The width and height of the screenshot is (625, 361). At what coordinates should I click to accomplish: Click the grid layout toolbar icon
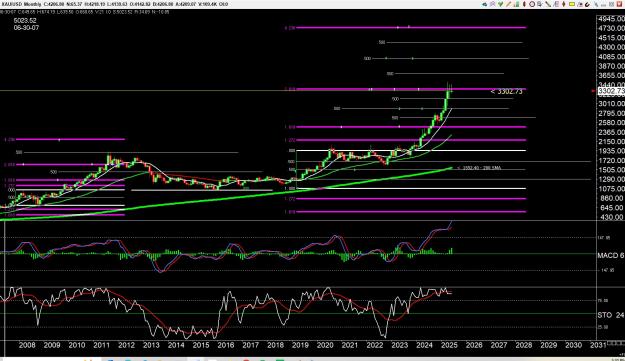point(611,4)
